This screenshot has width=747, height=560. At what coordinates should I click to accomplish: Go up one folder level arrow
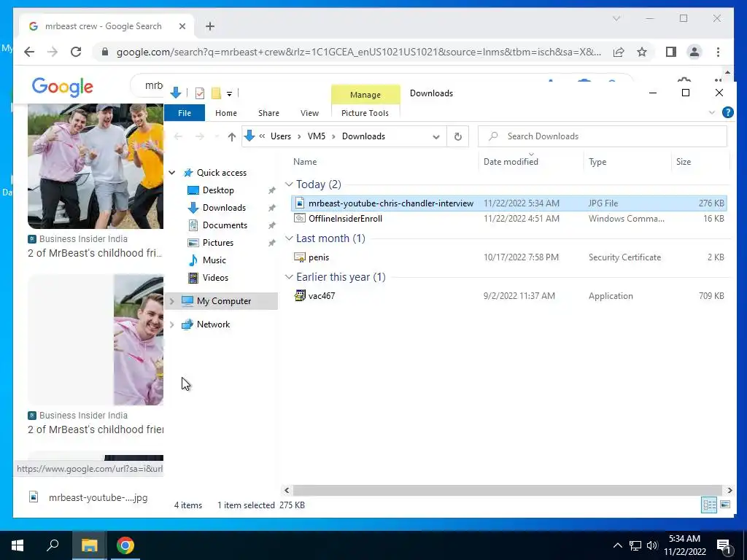point(231,137)
